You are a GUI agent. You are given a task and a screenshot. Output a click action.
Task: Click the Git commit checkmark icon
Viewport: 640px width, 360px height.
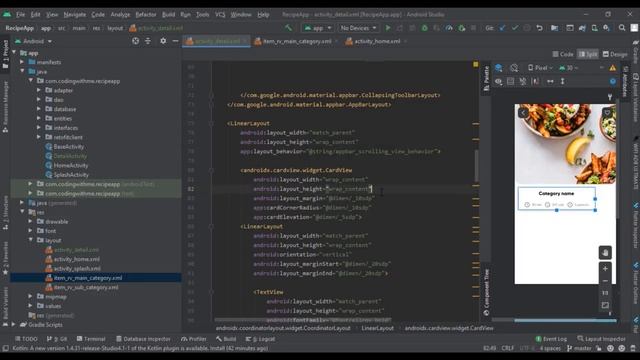coord(515,28)
